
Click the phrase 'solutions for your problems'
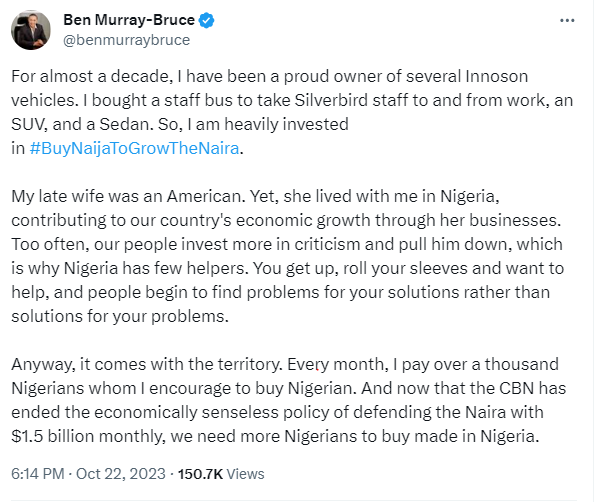pos(120,316)
